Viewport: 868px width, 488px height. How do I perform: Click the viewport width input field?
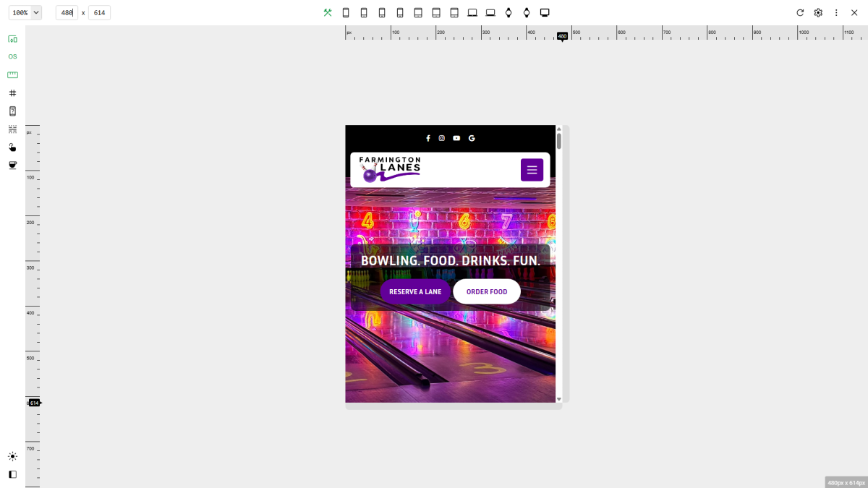coord(67,12)
